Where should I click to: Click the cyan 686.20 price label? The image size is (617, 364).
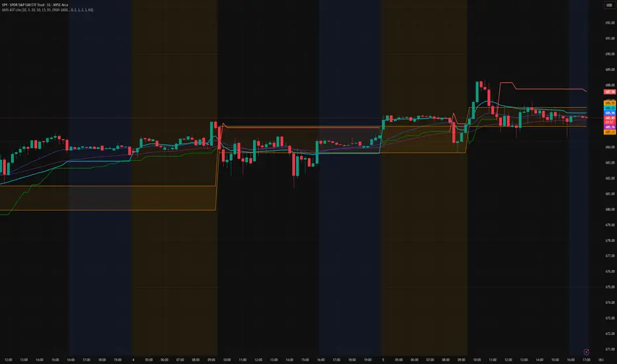coord(610,108)
